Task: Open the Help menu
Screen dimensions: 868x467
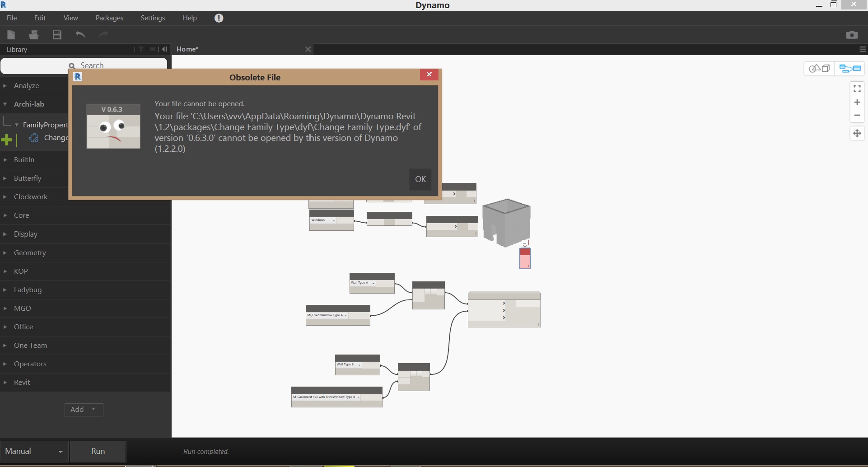Action: click(x=190, y=18)
